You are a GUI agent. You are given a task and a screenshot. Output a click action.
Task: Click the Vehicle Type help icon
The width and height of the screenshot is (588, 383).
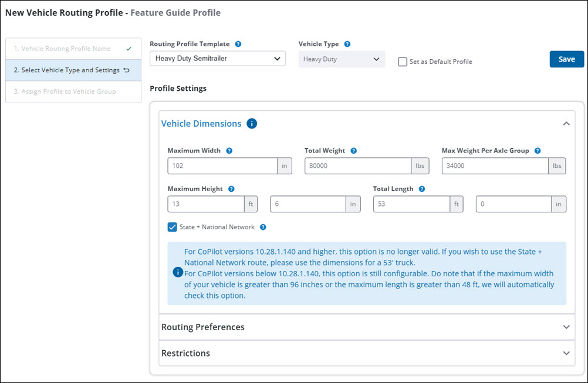coord(346,43)
